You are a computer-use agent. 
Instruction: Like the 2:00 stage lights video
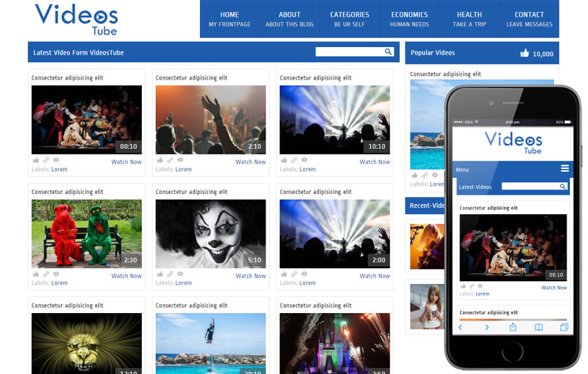(284, 274)
